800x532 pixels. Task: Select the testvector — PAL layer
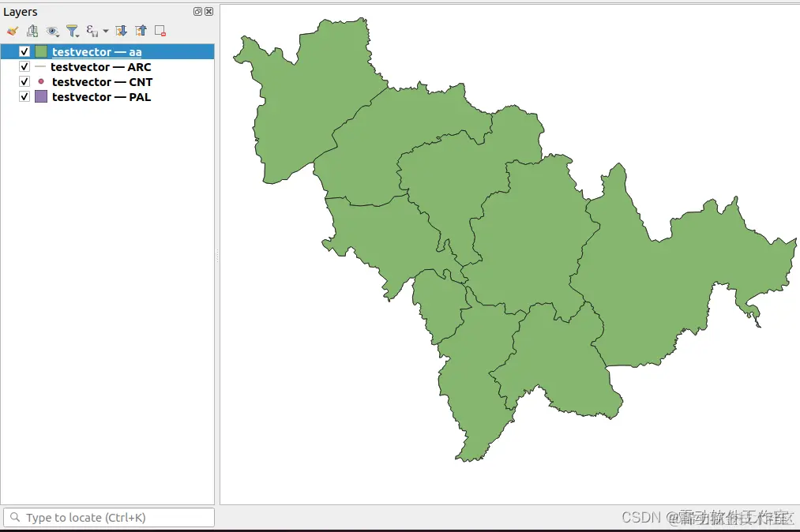102,96
